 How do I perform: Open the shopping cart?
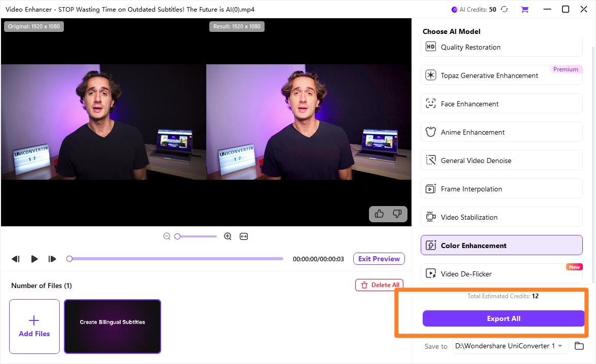(525, 9)
